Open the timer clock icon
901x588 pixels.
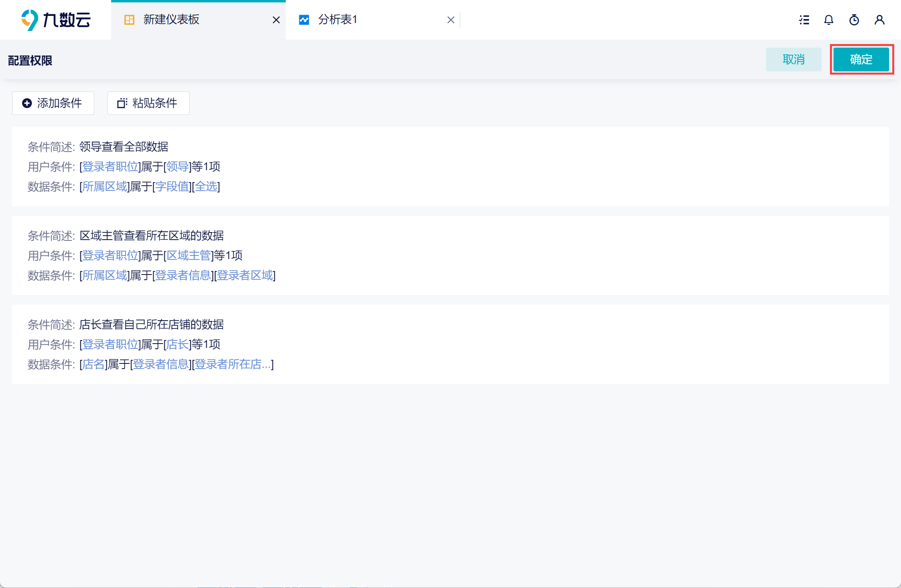(x=854, y=20)
